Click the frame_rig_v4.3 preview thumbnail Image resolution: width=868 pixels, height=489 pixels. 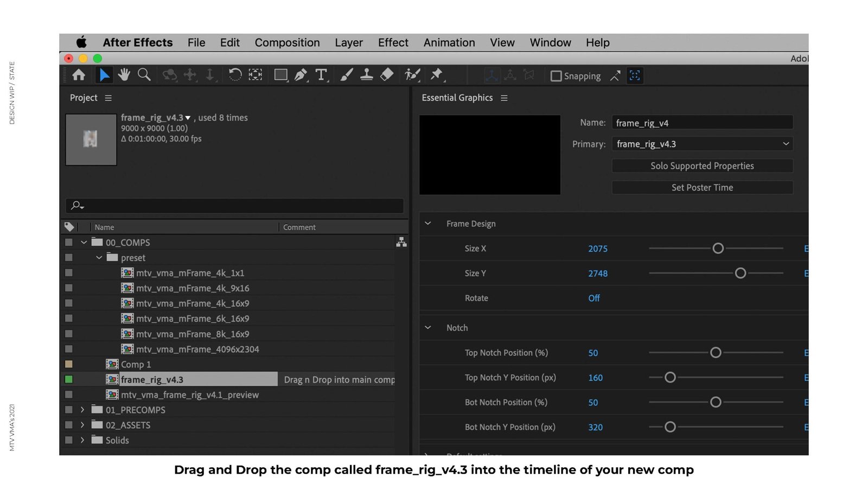(x=91, y=139)
